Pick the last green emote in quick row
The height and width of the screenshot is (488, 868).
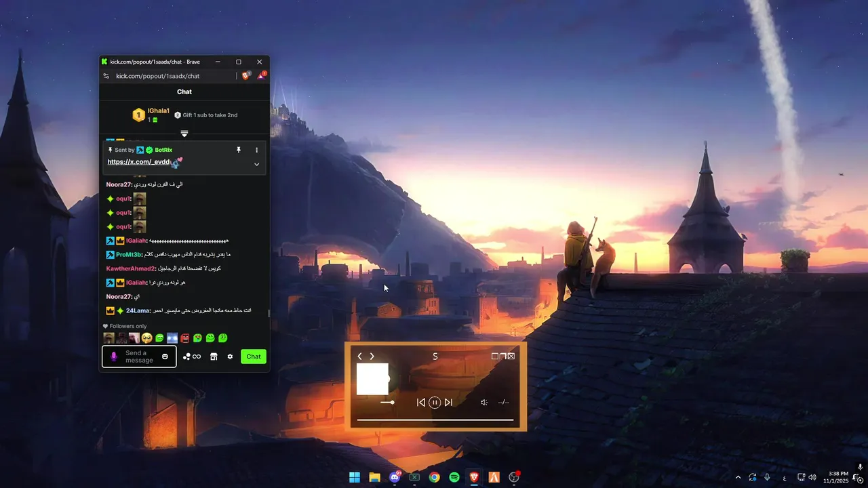click(222, 338)
